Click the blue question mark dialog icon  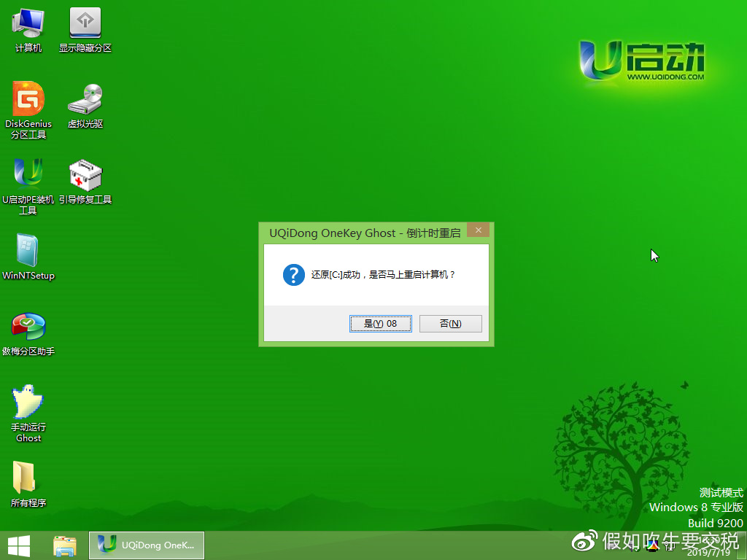point(294,275)
